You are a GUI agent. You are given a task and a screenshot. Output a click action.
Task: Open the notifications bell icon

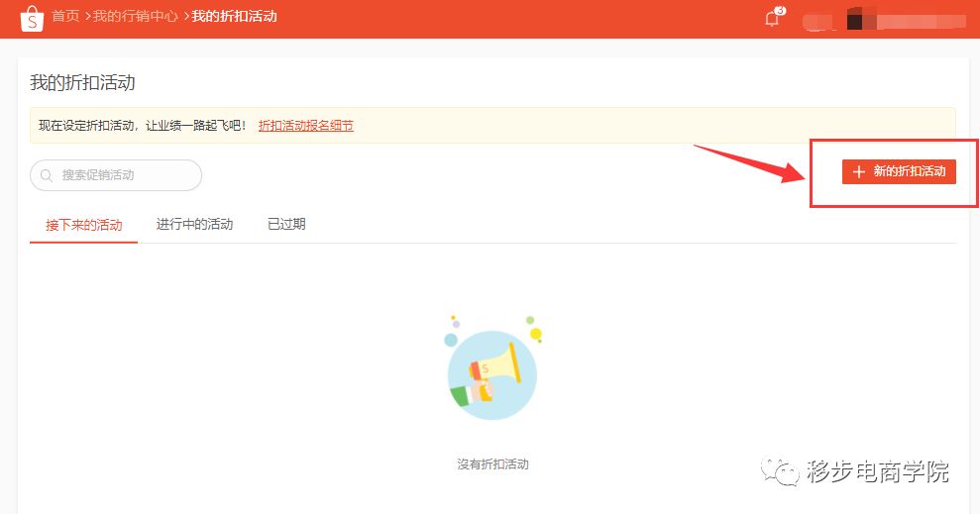773,18
